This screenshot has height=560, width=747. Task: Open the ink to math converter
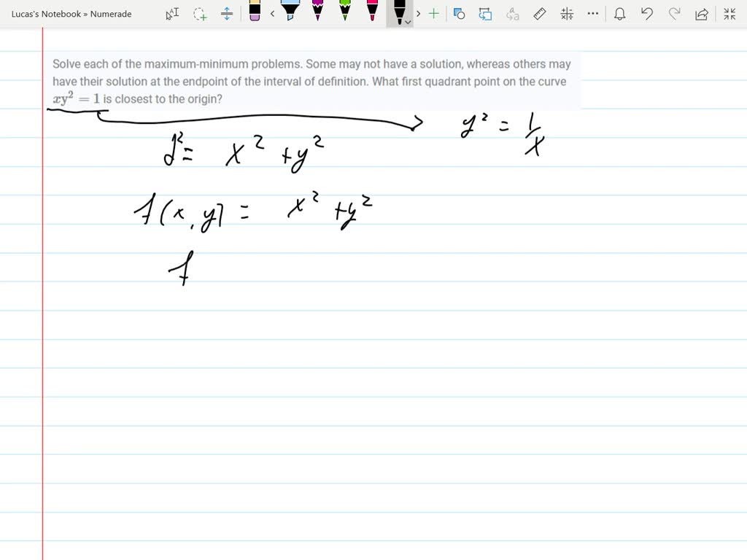[568, 12]
